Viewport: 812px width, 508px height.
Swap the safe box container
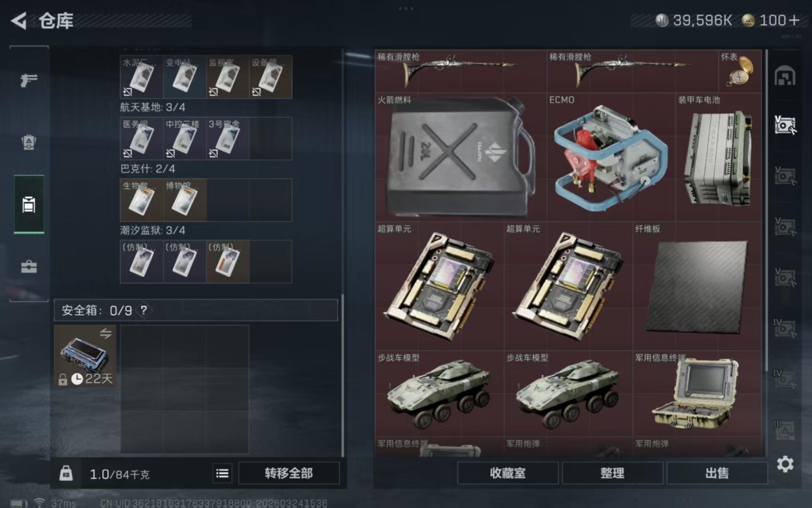point(105,333)
